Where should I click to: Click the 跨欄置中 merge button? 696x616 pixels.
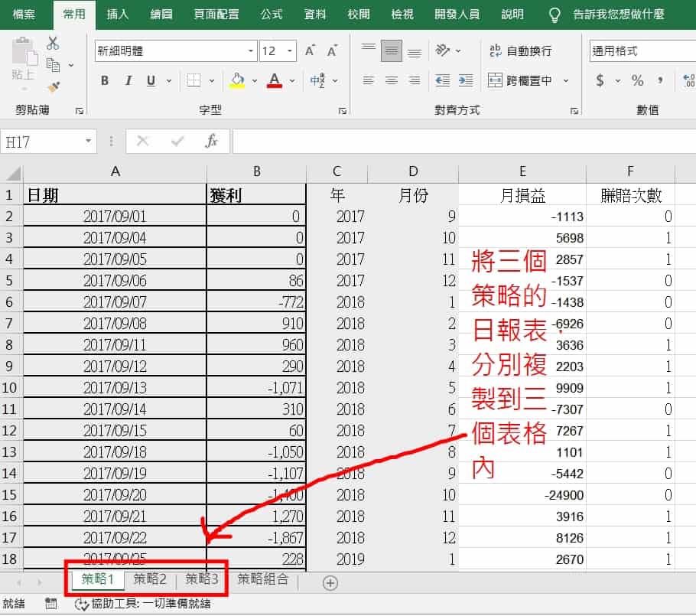tap(520, 80)
